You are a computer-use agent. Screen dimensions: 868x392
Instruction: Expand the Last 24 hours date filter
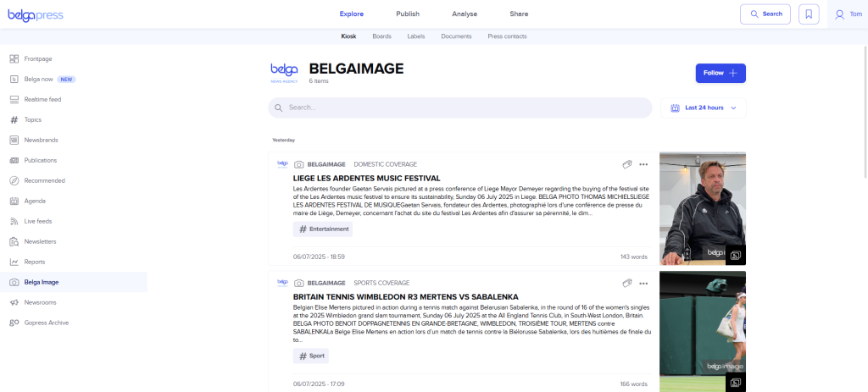tap(703, 108)
